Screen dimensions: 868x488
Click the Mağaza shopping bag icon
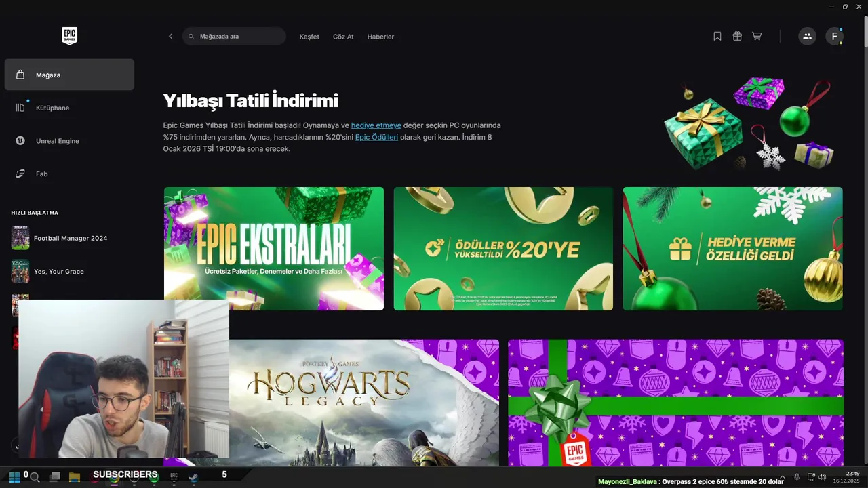20,75
